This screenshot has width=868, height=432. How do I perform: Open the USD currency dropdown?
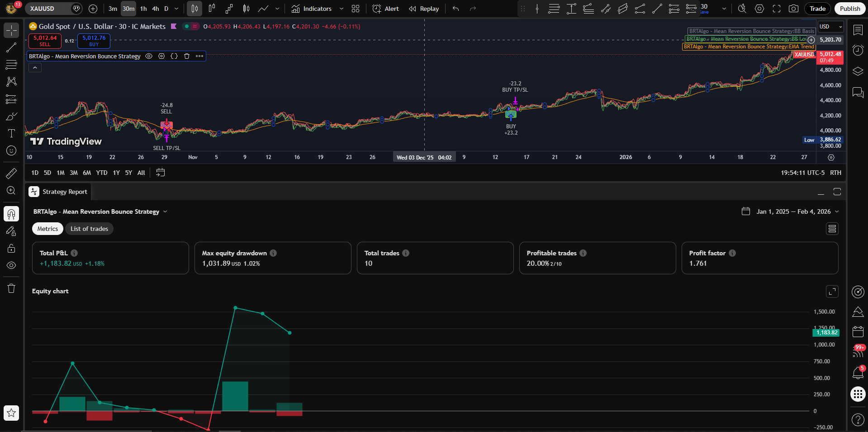831,27
